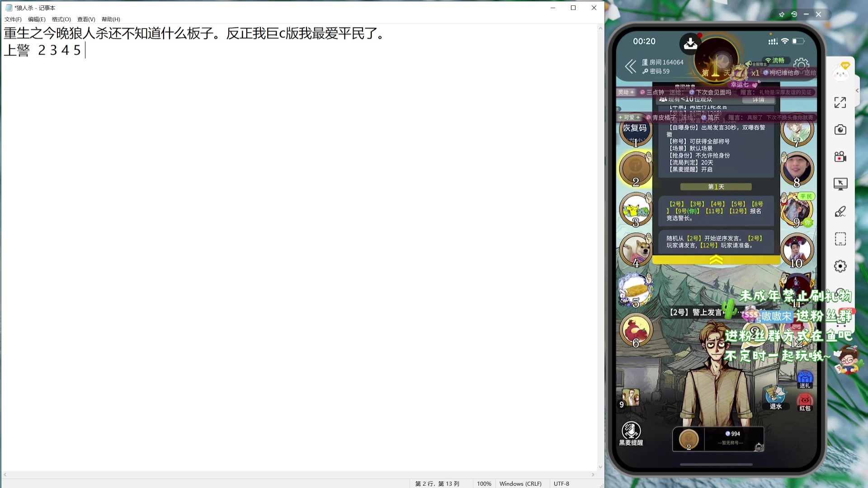Expand the 详情 room details panel
This screenshot has width=868, height=488.
coord(759,100)
